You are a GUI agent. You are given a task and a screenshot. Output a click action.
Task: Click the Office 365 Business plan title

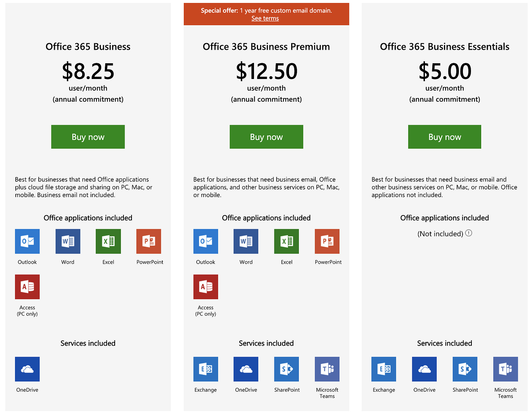(88, 47)
